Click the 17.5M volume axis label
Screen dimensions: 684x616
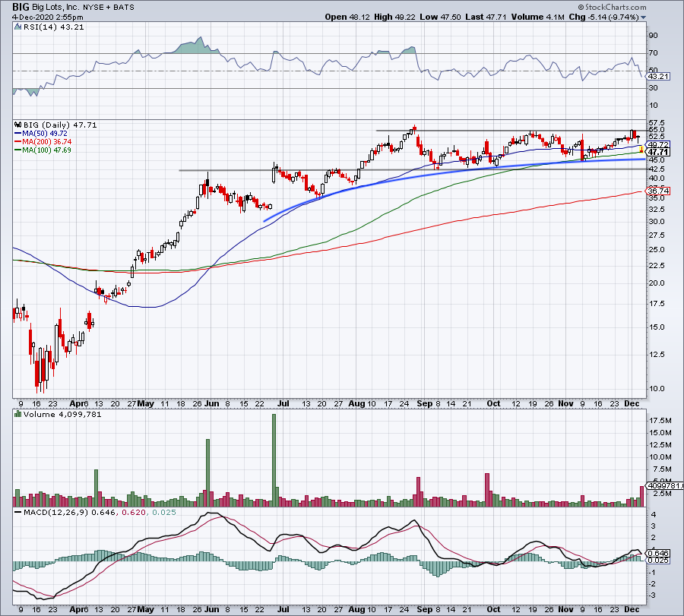coord(660,420)
